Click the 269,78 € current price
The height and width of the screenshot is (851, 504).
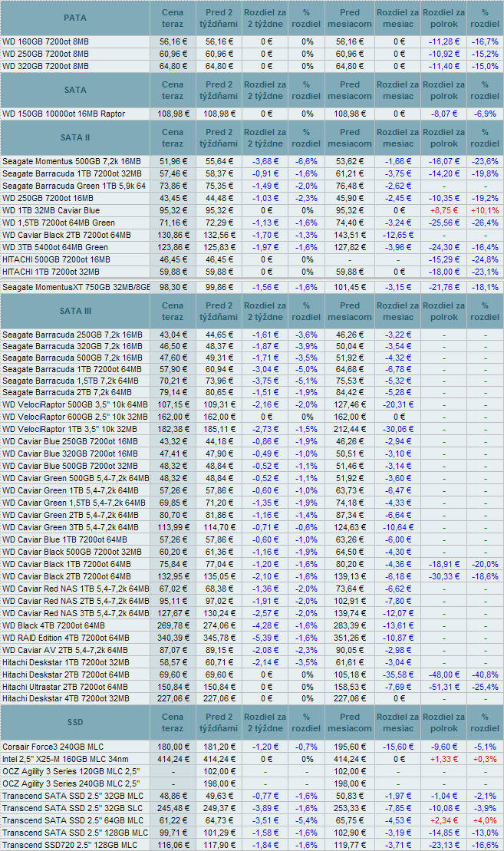(x=173, y=625)
